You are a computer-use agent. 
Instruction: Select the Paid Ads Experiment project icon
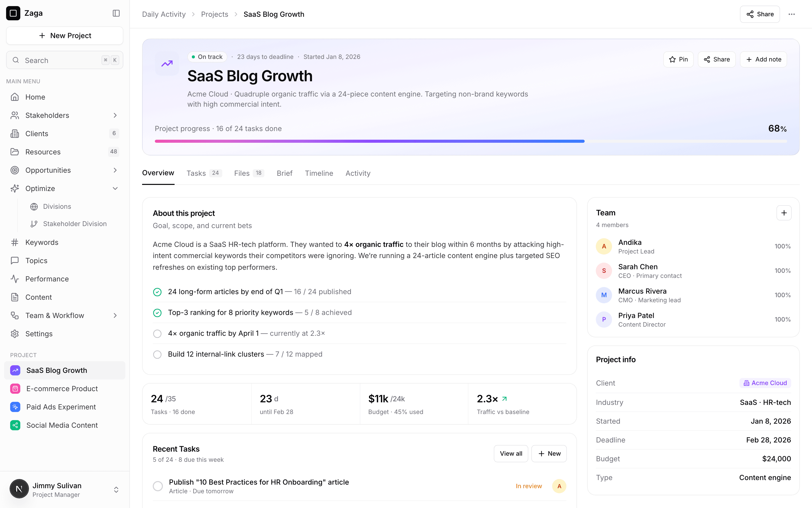(15, 407)
